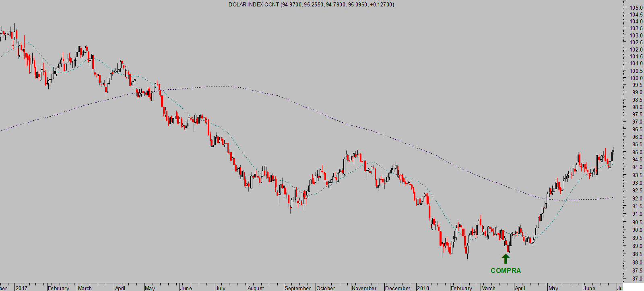Click the 95.0 level on price axis
Viewport: 644px width, 291px height.
click(636, 152)
